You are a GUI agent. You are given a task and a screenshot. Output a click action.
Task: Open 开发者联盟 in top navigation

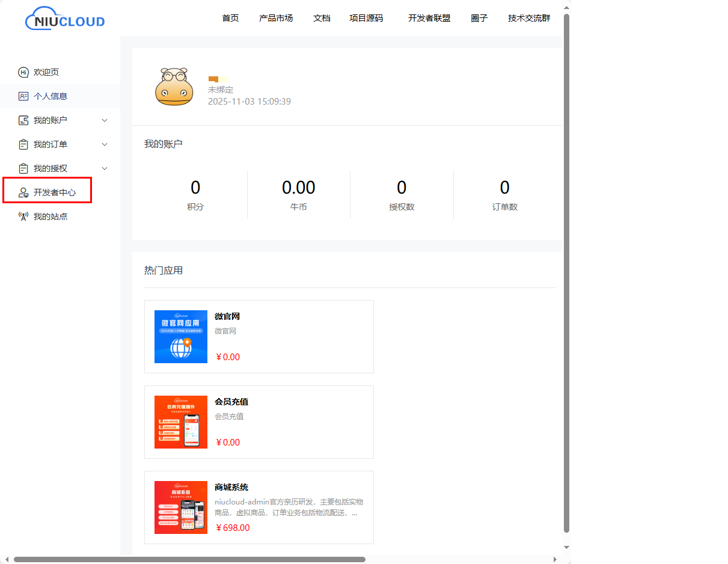[429, 18]
